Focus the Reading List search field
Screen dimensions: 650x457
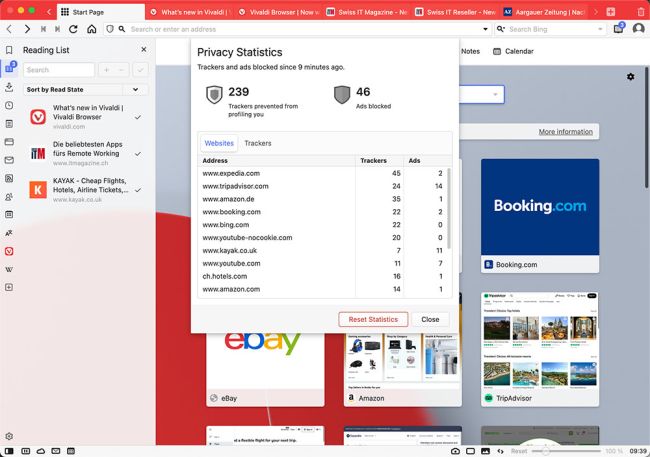point(59,70)
